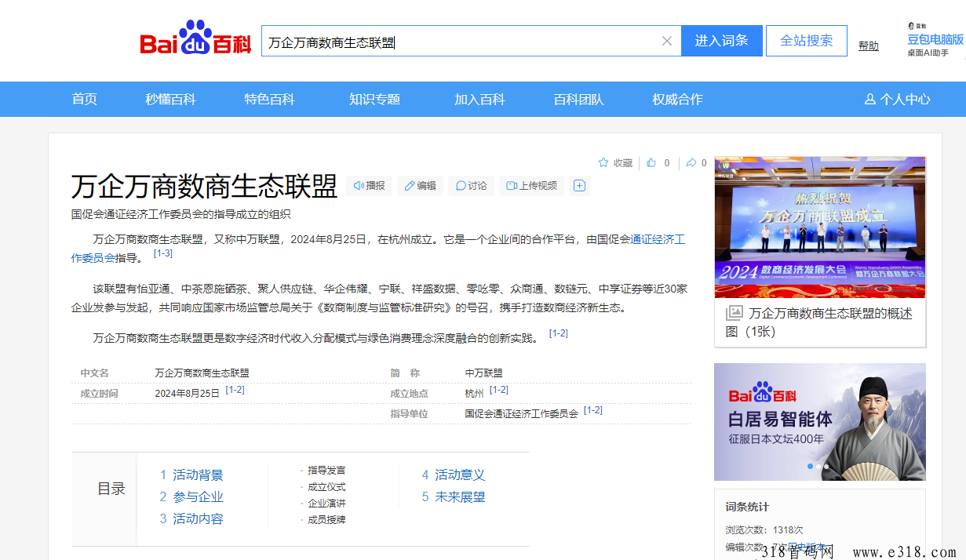Image resolution: width=966 pixels, height=560 pixels.
Task: Open the 杭州 link in the info table
Action: coord(474,394)
